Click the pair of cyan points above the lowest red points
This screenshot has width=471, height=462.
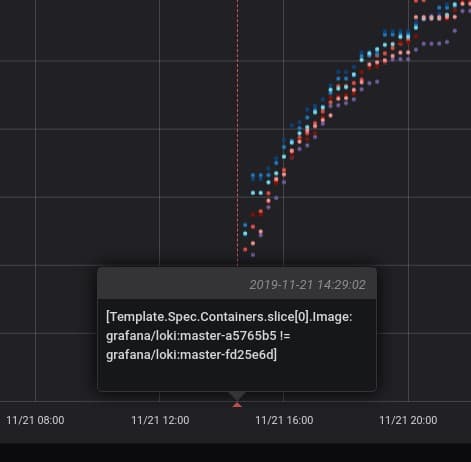257,193
